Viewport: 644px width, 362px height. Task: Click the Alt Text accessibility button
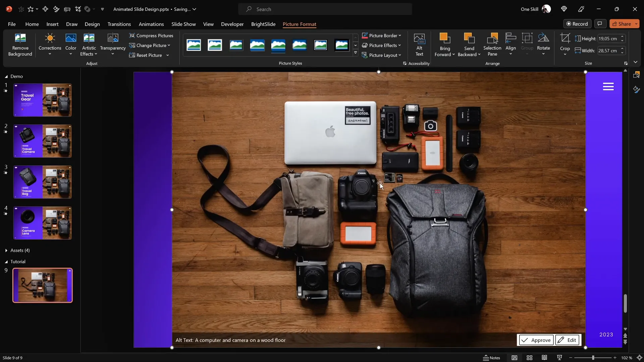(419, 45)
